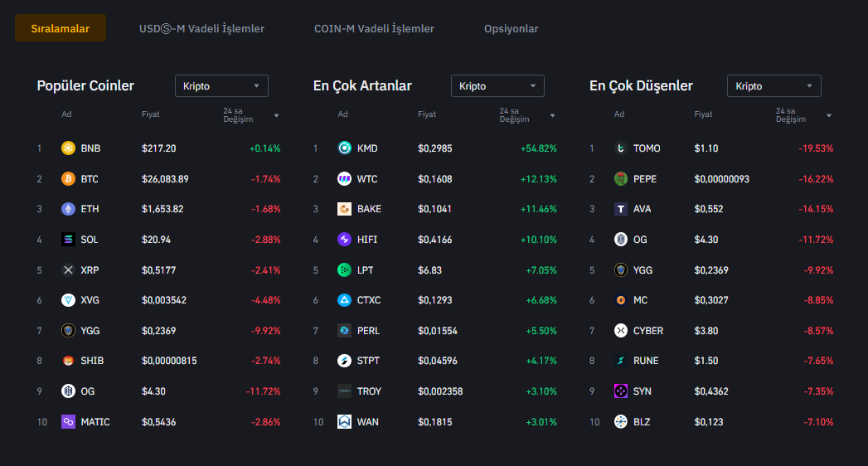Switch to USDⓈ-M Vadeli İşlemler tab

pos(201,29)
